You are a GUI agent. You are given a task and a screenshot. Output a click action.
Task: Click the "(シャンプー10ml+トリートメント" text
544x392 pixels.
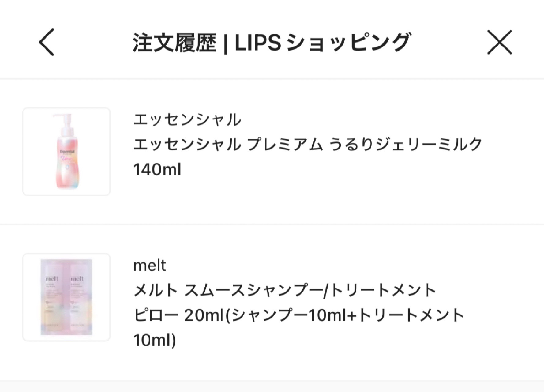pos(345,315)
